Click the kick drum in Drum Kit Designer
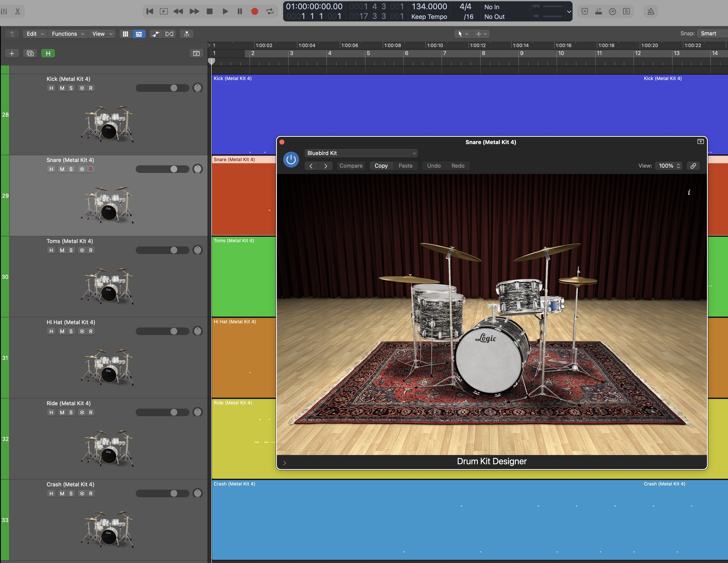This screenshot has width=728, height=563. point(488,360)
